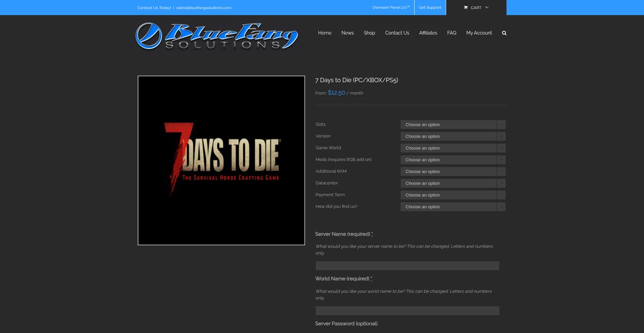Open the FAQ menu item
644x333 pixels.
(452, 33)
